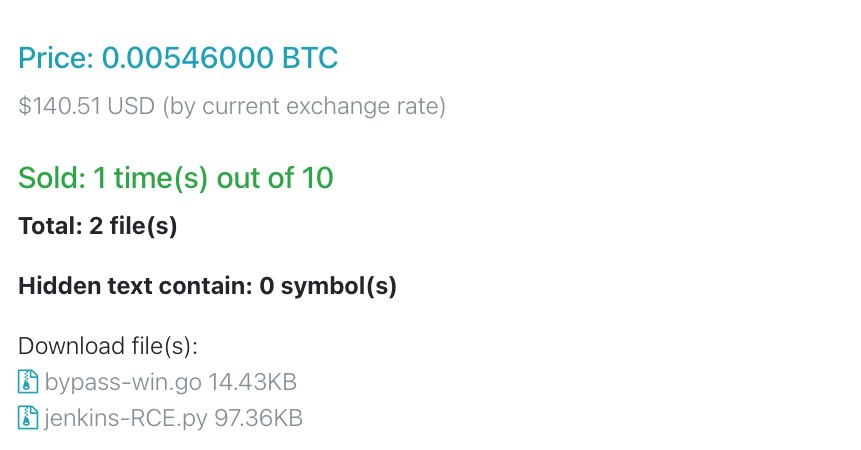Viewport: 861px width, 450px height.
Task: Click the 'Hidden text contain:' label
Action: coord(135,287)
